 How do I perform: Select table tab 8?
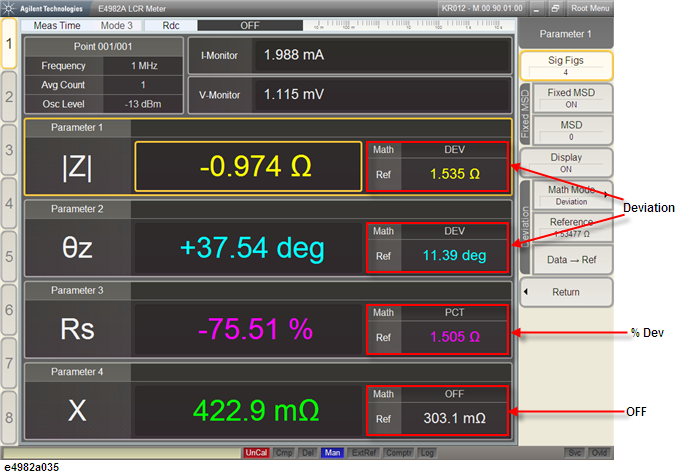9,417
